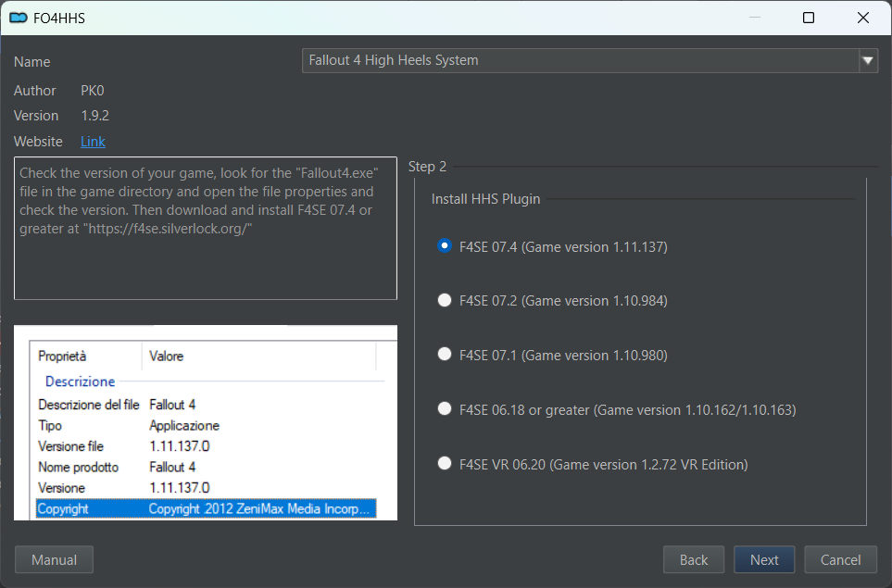Click the Install HHS Plugin group label

pyautogui.click(x=485, y=198)
